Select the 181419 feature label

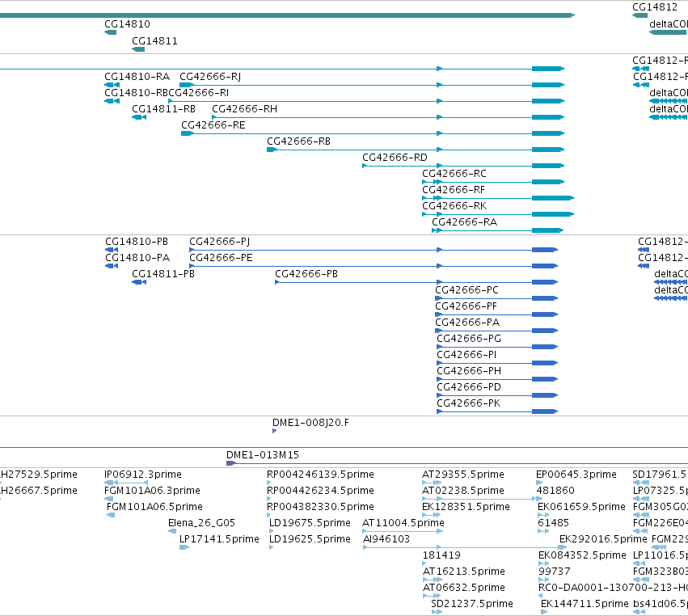click(x=441, y=556)
